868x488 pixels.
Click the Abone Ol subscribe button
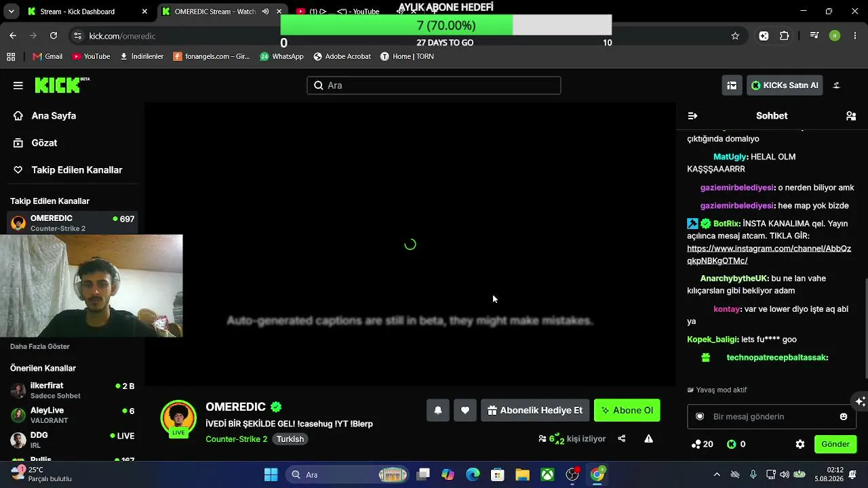[x=627, y=410]
